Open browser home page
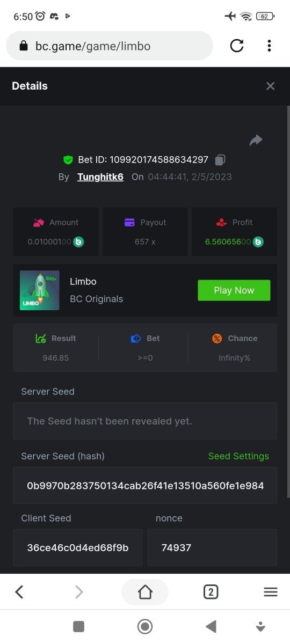Screen dimensions: 290x644 145,592
